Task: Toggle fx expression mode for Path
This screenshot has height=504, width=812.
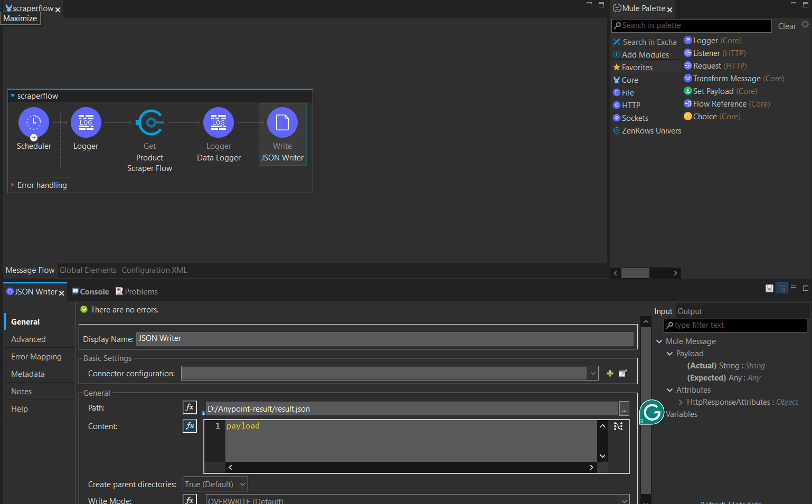Action: click(x=190, y=407)
